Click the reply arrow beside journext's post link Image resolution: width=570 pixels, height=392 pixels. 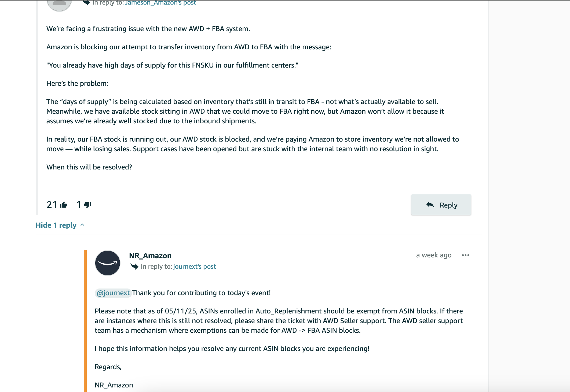(134, 267)
